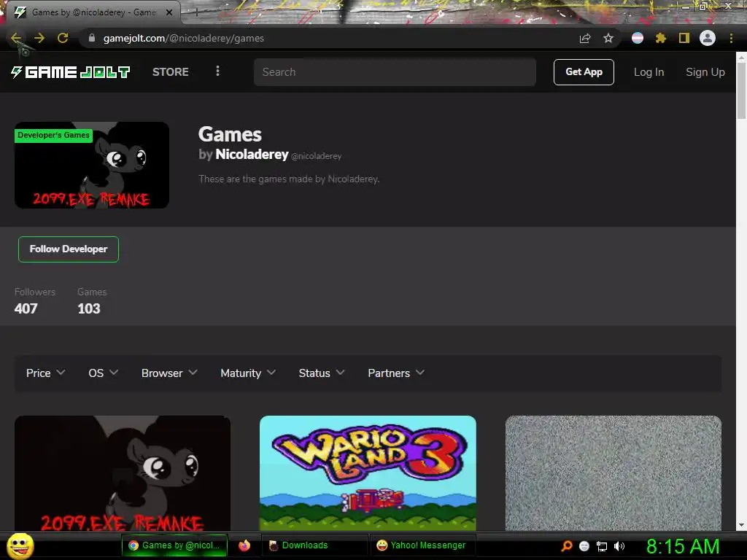747x560 pixels.
Task: Click the 8:15 AM clock
Action: [x=683, y=546]
